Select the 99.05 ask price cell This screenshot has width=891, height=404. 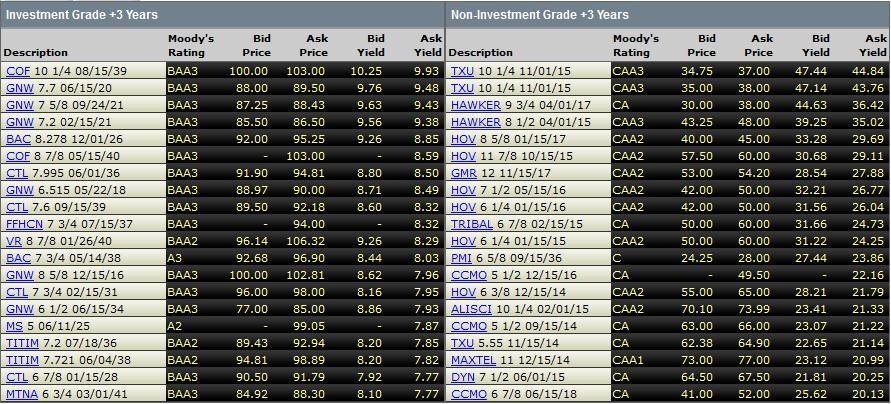point(311,326)
